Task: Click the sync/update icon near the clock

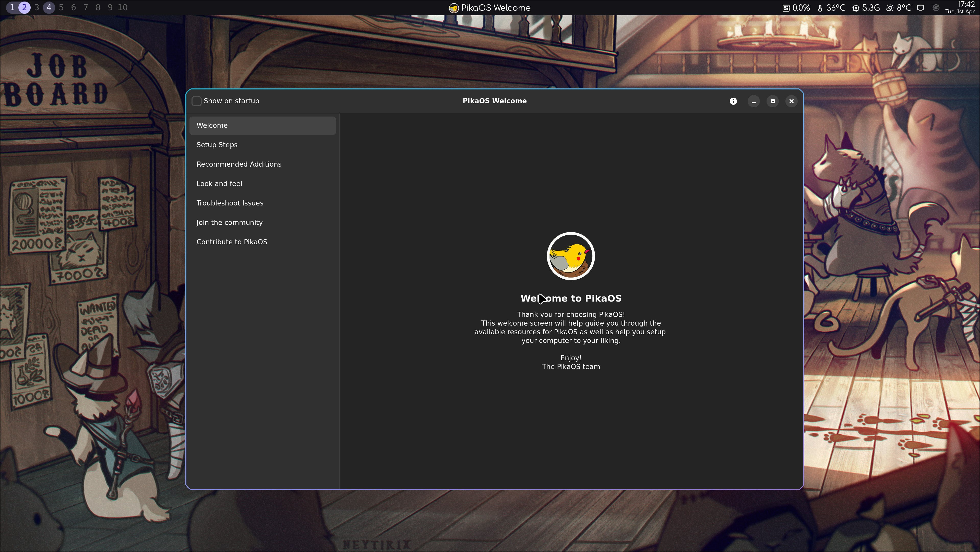Action: 936,7
